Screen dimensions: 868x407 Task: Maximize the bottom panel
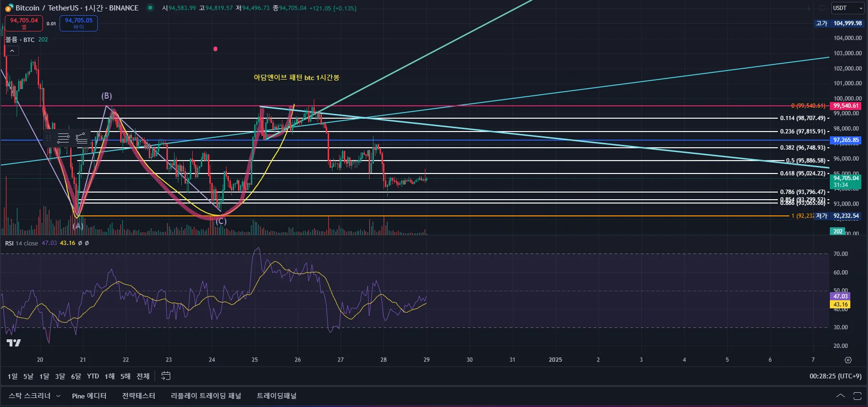coord(857,396)
